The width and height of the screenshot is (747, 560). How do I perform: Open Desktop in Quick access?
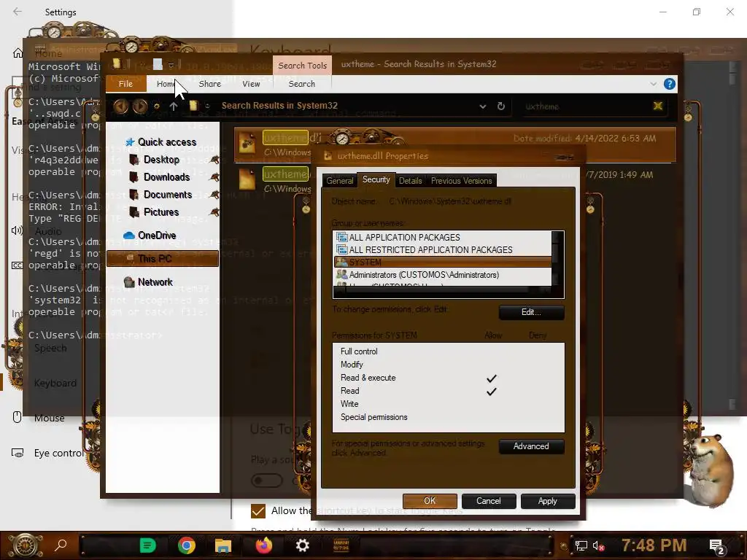161,160
